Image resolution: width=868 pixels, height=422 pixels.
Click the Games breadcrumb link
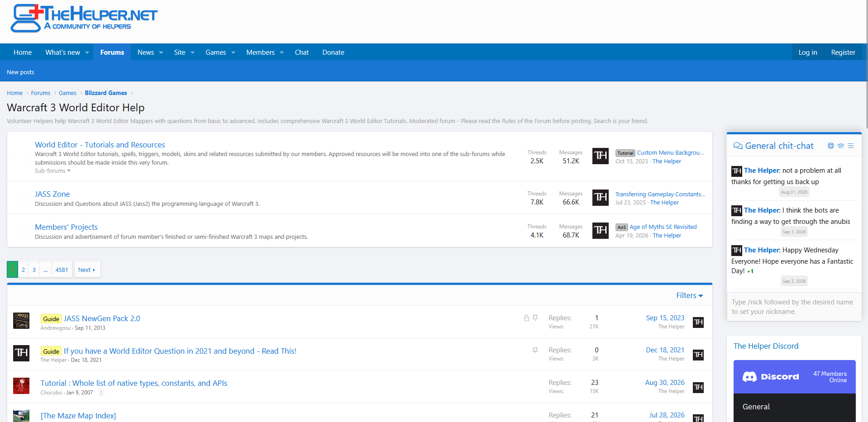click(x=67, y=93)
